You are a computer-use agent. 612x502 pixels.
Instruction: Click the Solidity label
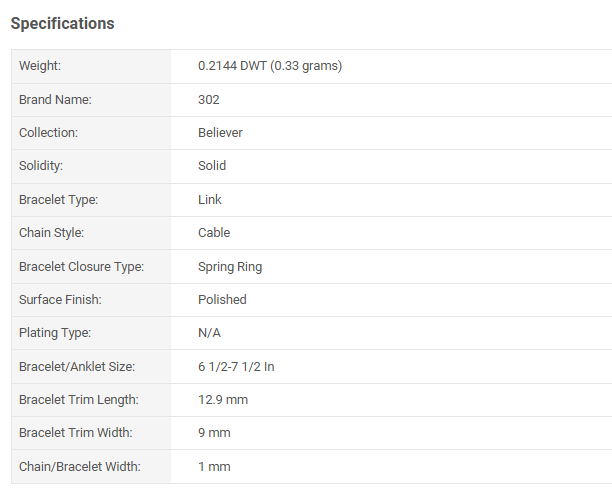(x=41, y=166)
